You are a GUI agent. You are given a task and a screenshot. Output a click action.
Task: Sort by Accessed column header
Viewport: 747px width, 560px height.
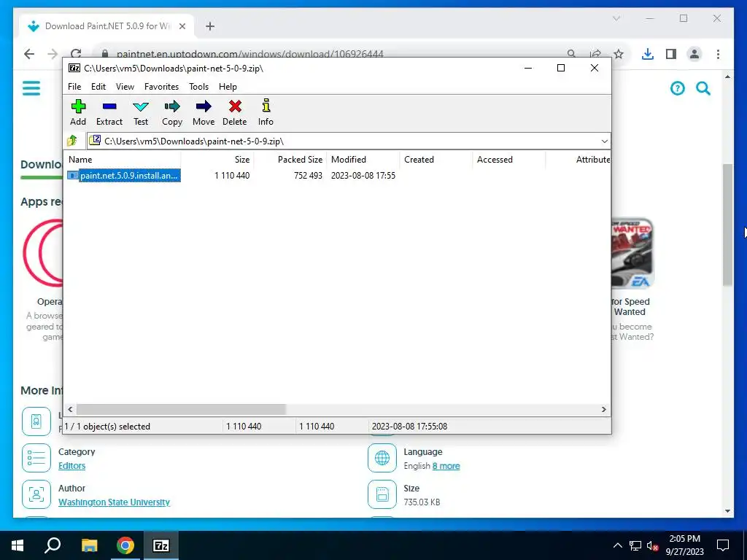(x=508, y=160)
